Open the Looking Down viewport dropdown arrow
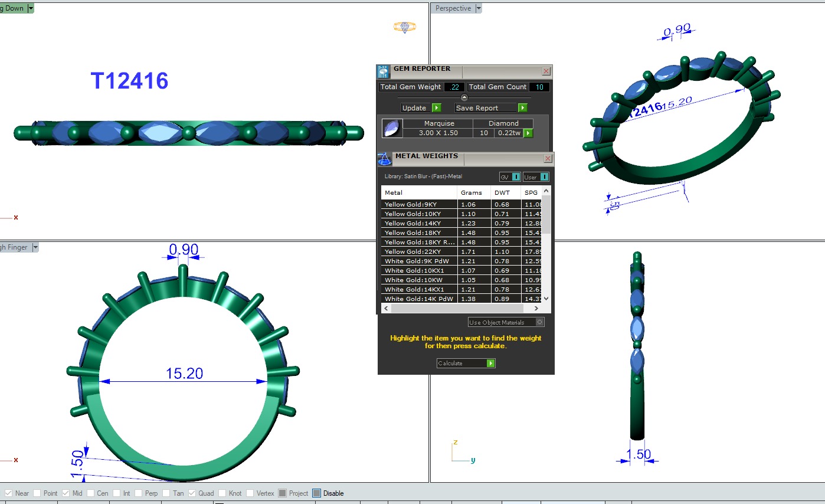This screenshot has width=825, height=504. [x=31, y=8]
